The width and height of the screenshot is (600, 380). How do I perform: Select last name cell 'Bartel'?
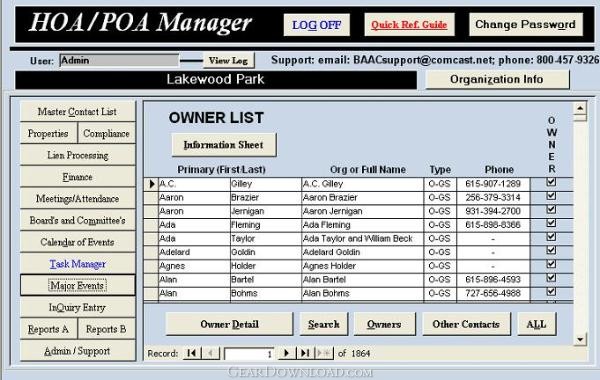pyautogui.click(x=266, y=280)
